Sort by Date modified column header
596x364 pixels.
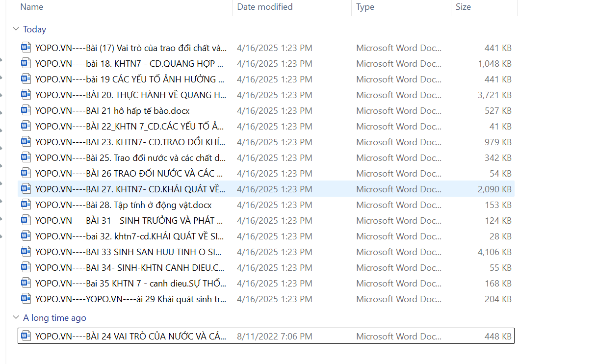pos(265,7)
